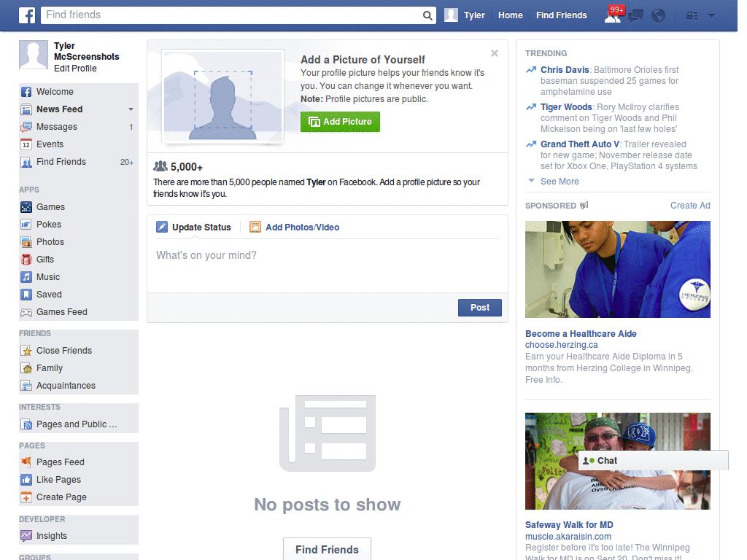Click the Saved bookmark icon
The image size is (747, 560).
coord(26,295)
